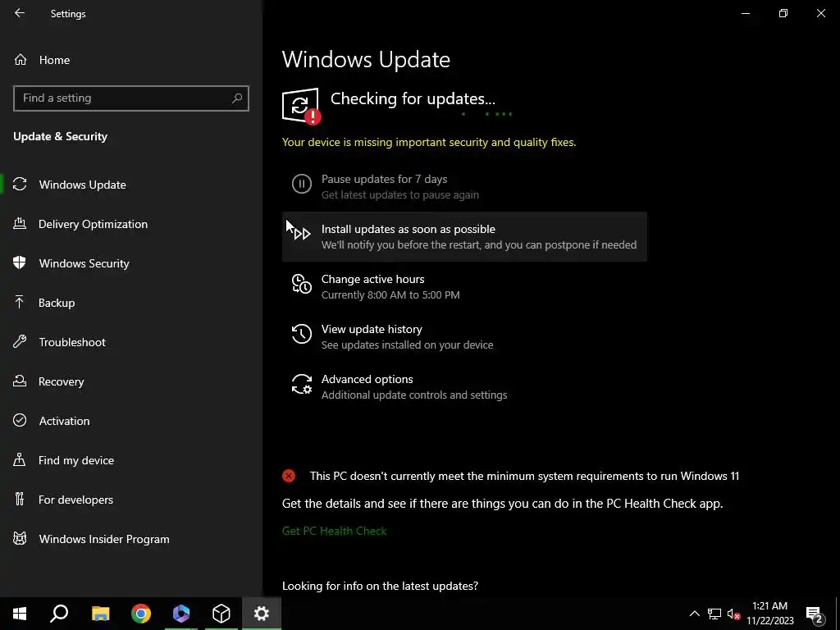Viewport: 840px width, 630px height.
Task: Click the update history clock icon
Action: coord(302,334)
